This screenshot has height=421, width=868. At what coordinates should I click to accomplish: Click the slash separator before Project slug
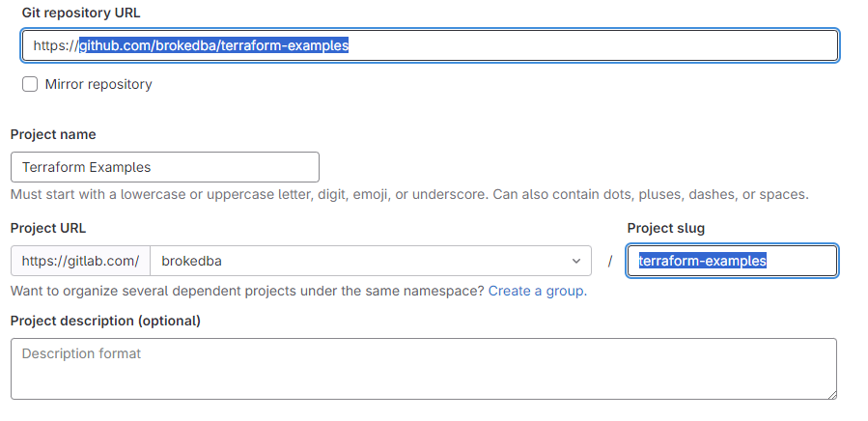pyautogui.click(x=609, y=261)
